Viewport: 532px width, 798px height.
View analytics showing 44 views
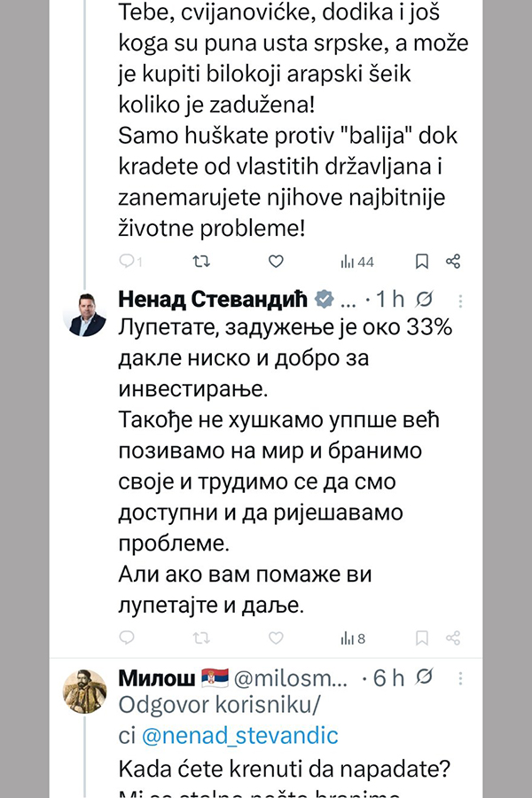coord(357,262)
